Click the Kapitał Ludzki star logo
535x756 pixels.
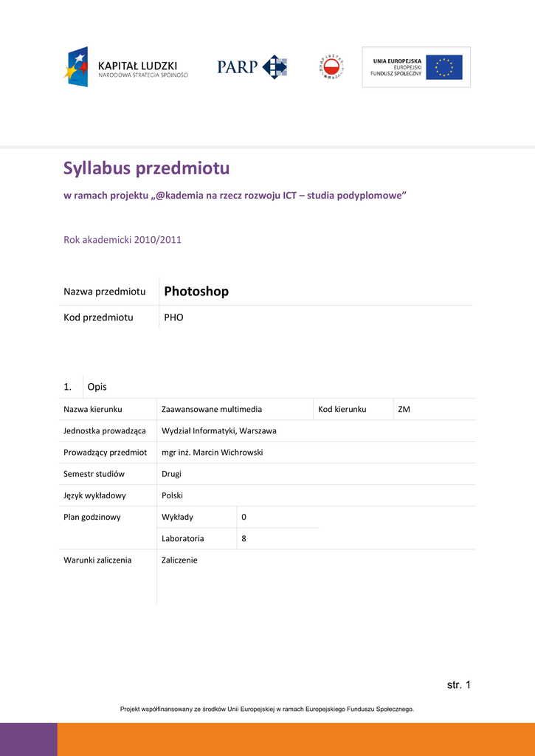click(x=77, y=66)
